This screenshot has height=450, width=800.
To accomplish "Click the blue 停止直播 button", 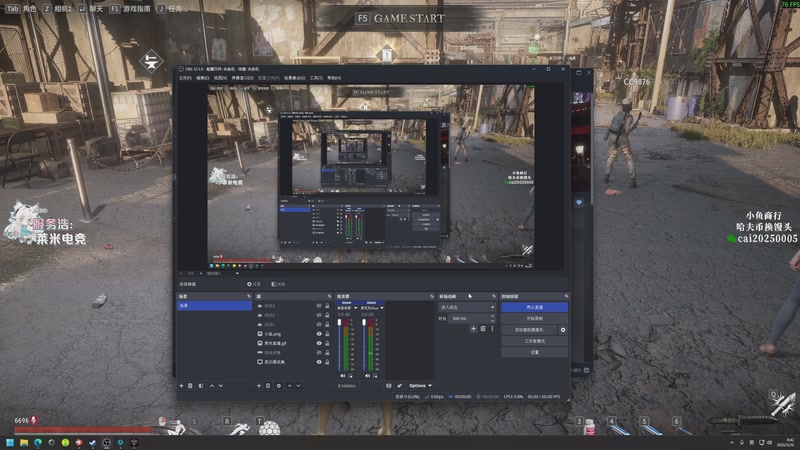I will [x=534, y=307].
